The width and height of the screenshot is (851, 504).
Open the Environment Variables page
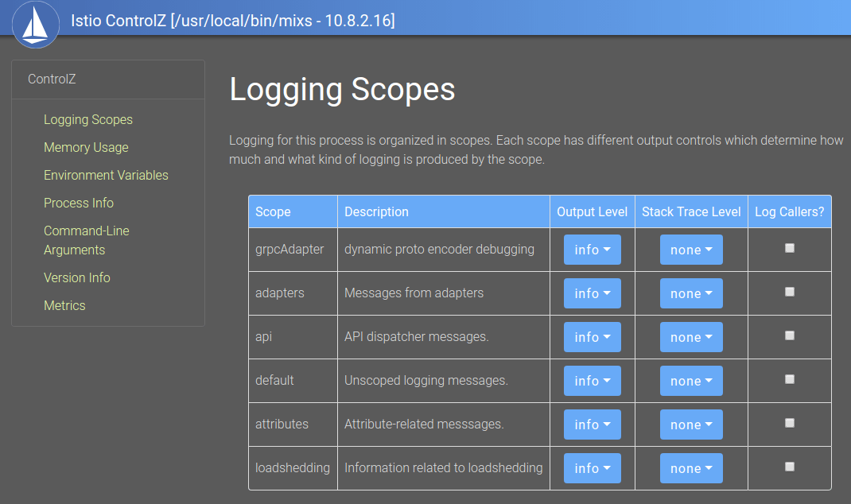pos(106,175)
